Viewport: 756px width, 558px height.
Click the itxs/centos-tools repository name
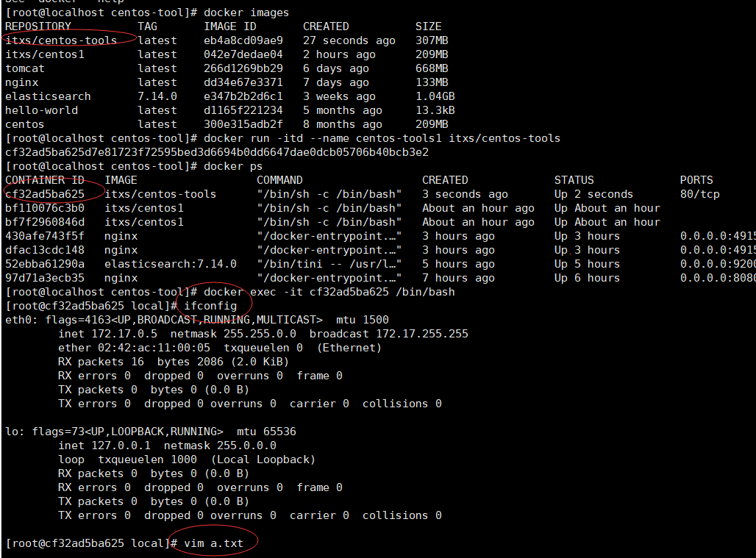click(61, 40)
